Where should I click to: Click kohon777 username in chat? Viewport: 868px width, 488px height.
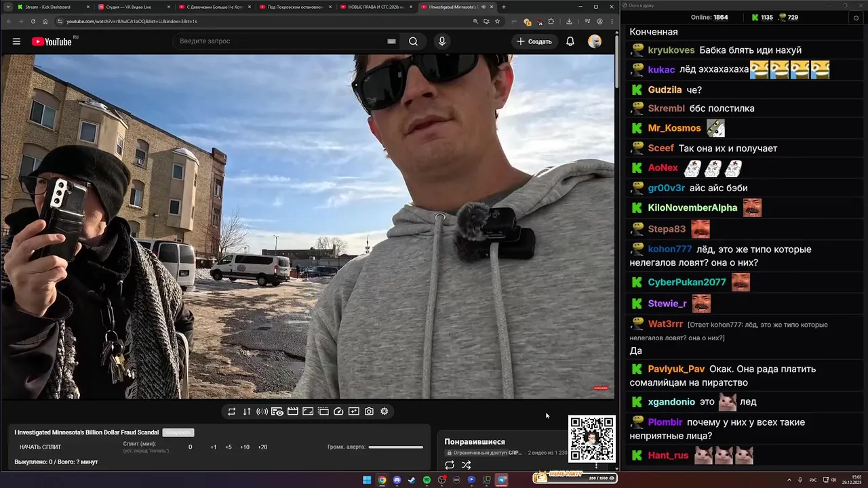point(670,249)
